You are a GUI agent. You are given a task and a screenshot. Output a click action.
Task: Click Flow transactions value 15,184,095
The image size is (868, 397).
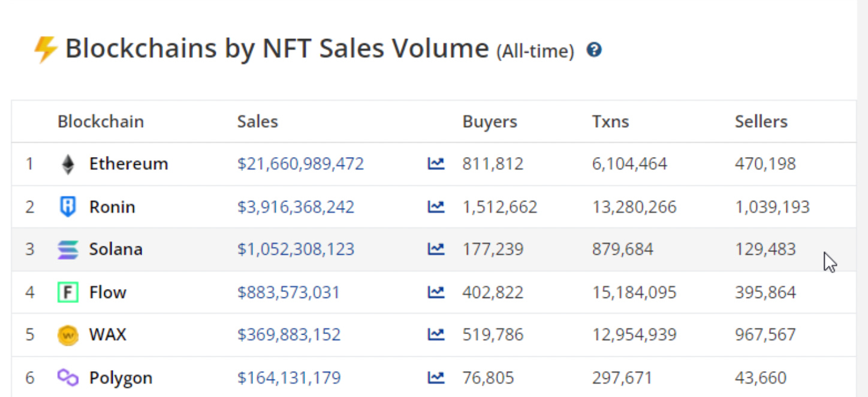tap(634, 292)
